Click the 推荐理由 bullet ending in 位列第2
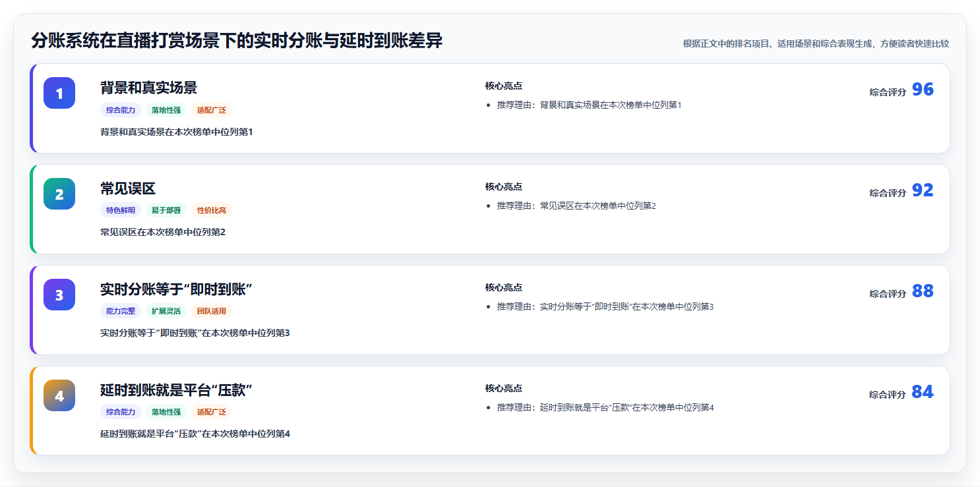Viewport: 980px width, 487px height. click(x=576, y=206)
